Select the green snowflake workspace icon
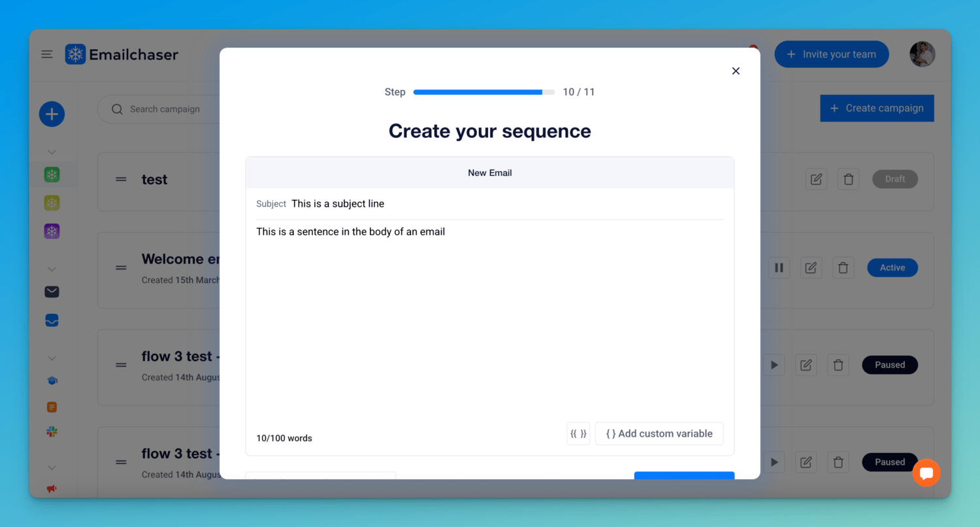 [x=52, y=175]
